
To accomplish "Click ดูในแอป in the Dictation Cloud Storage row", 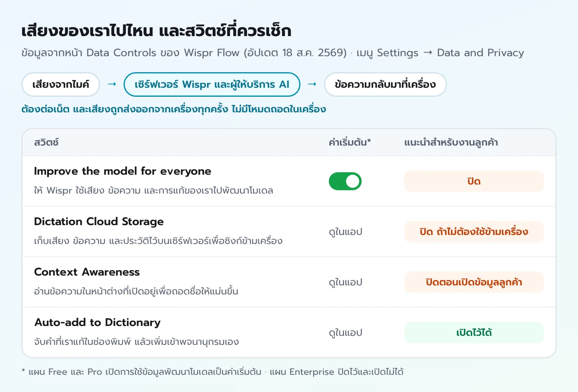I will (x=345, y=232).
